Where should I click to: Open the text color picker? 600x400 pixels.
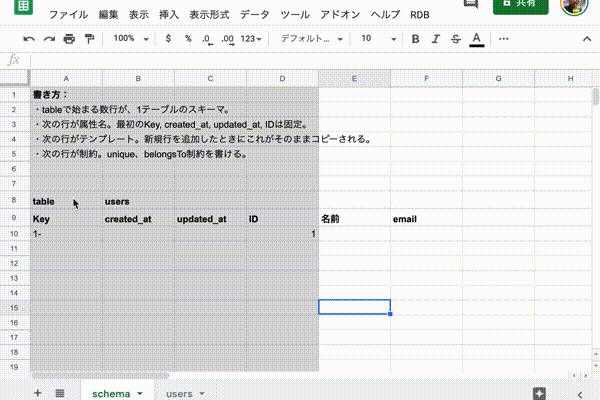[476, 39]
